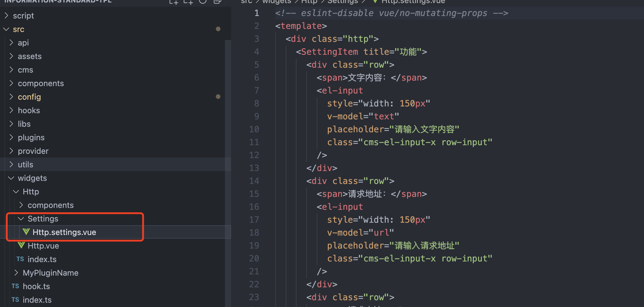
Task: Click the New Folder icon in explorer header
Action: pyautogui.click(x=188, y=2)
